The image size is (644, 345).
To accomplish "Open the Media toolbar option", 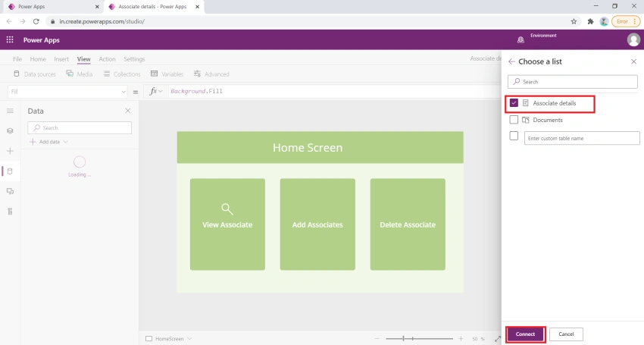I will tap(80, 74).
